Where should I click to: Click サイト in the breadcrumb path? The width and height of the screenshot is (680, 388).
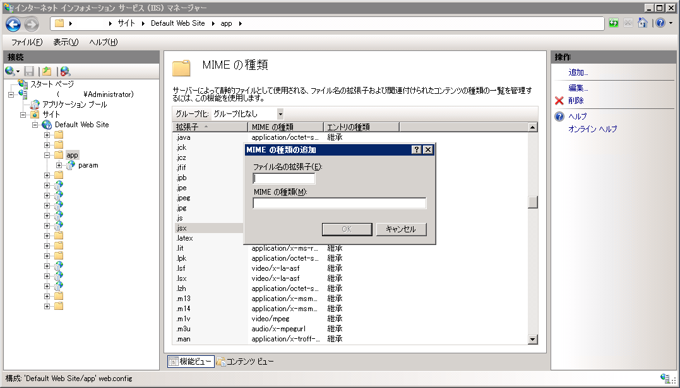click(126, 23)
